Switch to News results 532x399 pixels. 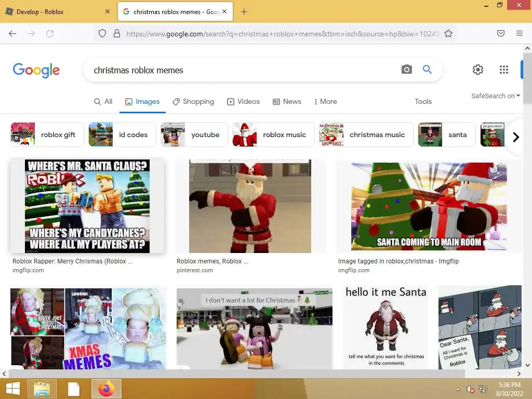[x=287, y=101]
